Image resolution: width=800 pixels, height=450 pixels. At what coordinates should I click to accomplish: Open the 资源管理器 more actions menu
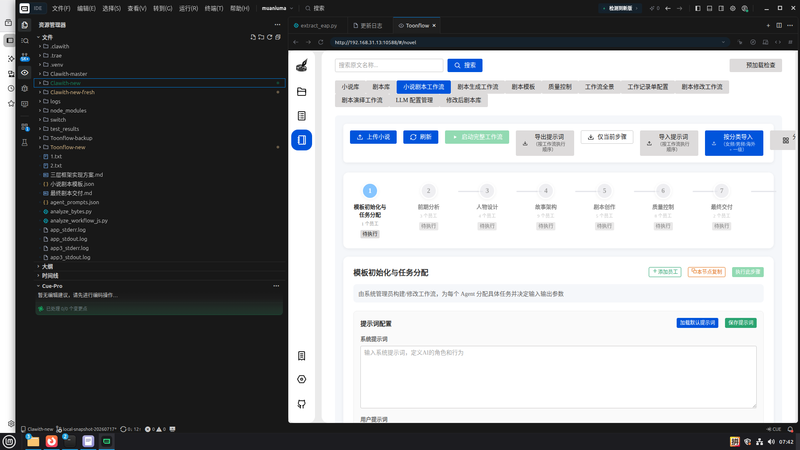tap(277, 24)
